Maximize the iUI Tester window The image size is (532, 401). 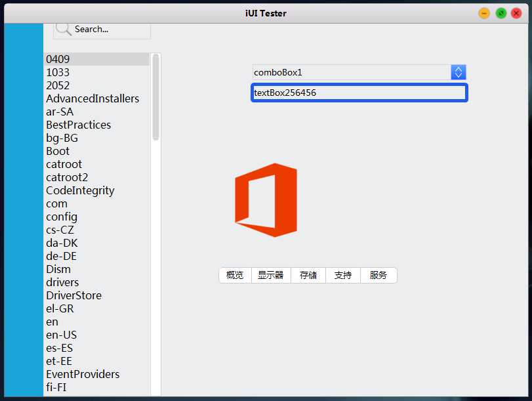(501, 13)
